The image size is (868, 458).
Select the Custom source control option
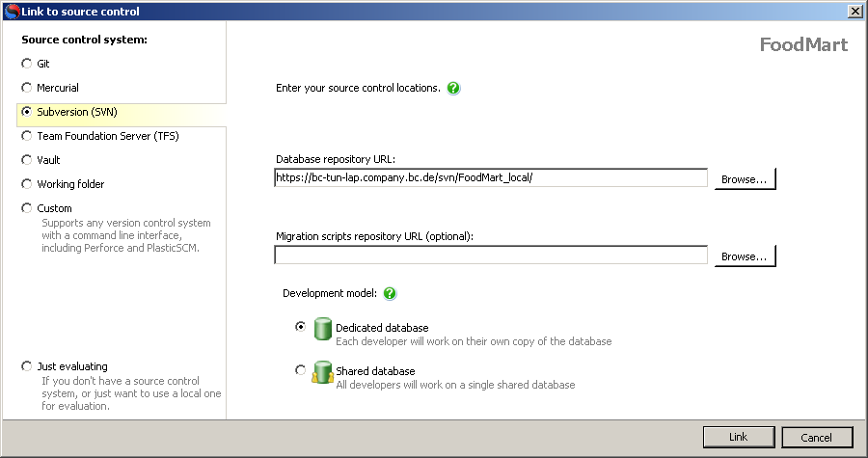pyautogui.click(x=27, y=208)
